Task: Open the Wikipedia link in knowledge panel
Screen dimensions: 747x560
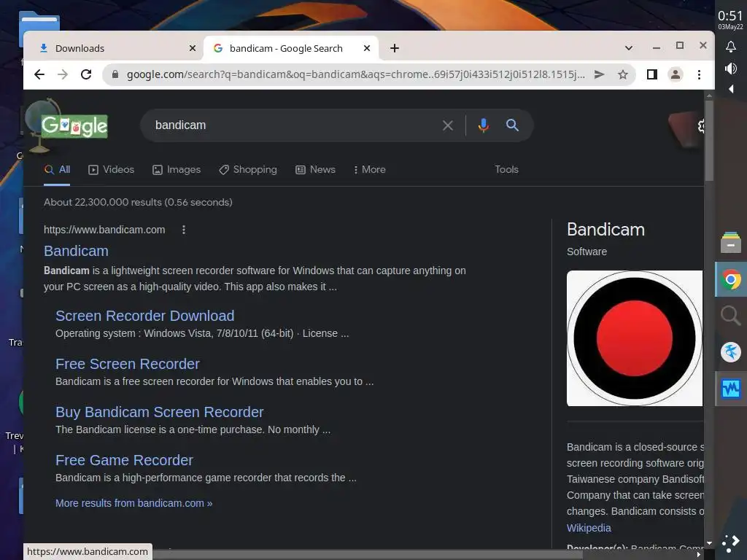Action: point(589,528)
